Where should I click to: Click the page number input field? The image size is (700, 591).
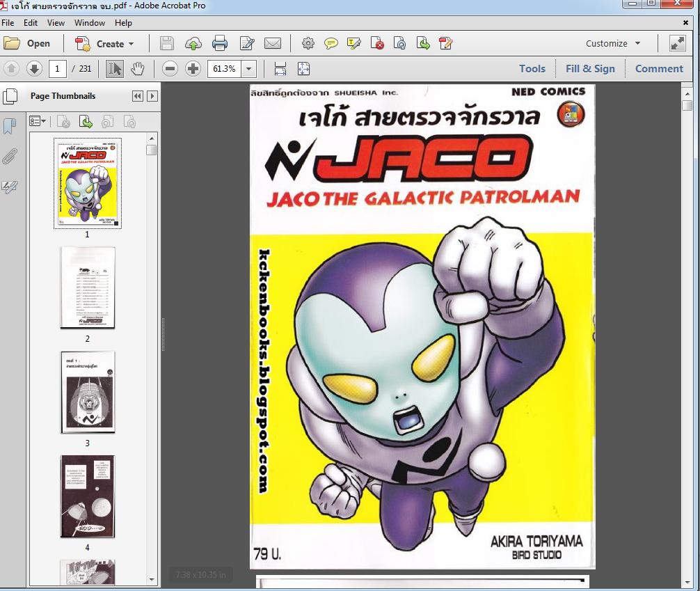(58, 69)
